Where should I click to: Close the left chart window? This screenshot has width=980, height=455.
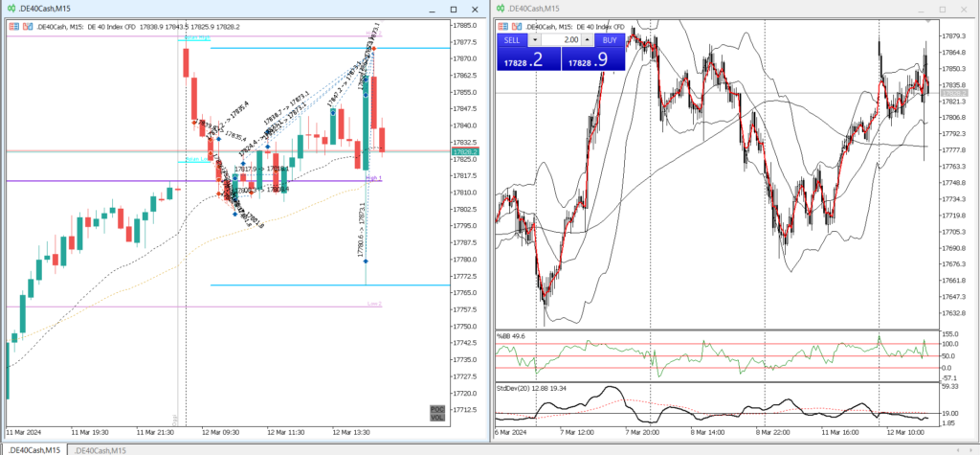click(x=475, y=9)
